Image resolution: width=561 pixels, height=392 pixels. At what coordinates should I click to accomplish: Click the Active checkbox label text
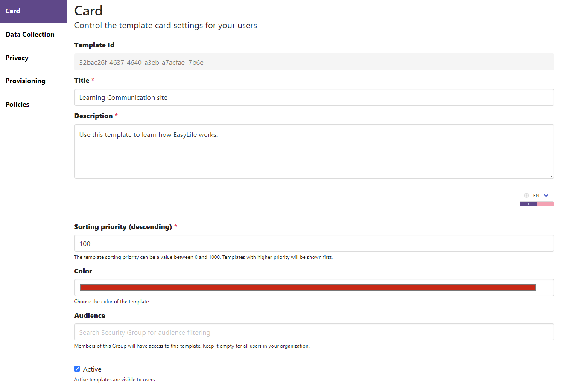(x=92, y=369)
